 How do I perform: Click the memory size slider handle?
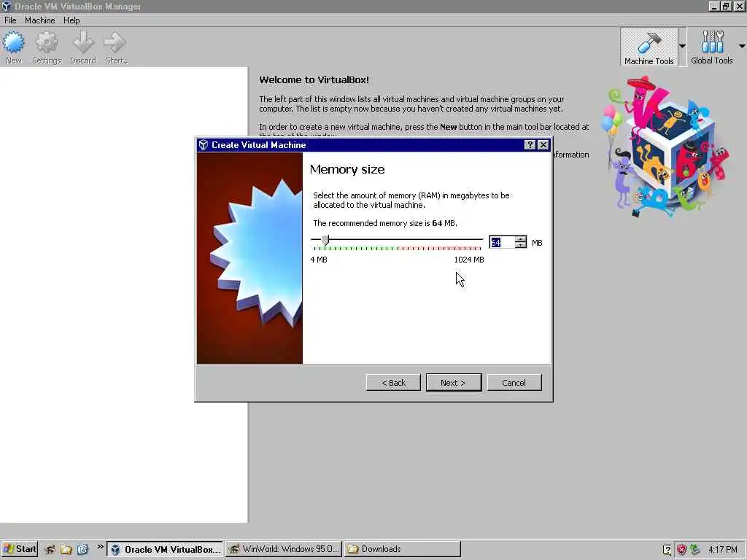tap(325, 240)
